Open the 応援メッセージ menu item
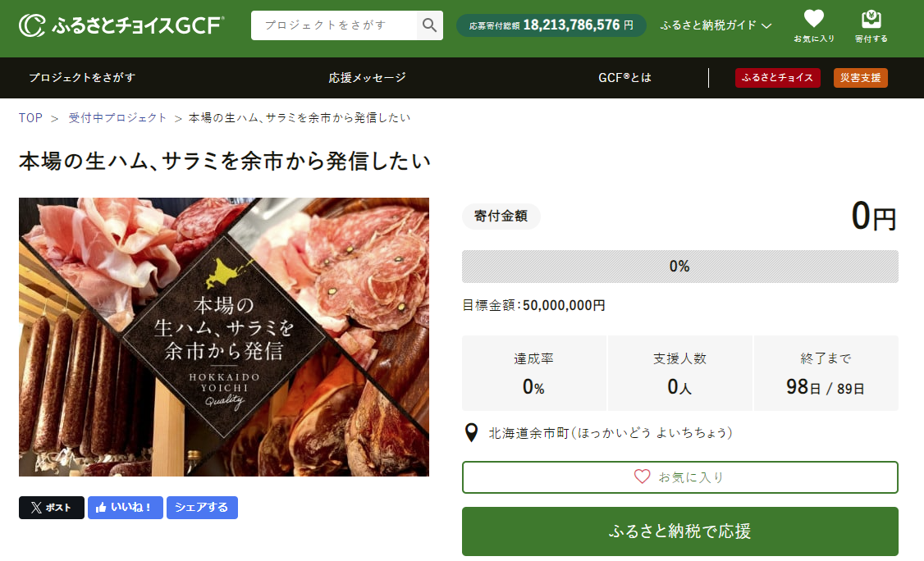 [x=367, y=78]
